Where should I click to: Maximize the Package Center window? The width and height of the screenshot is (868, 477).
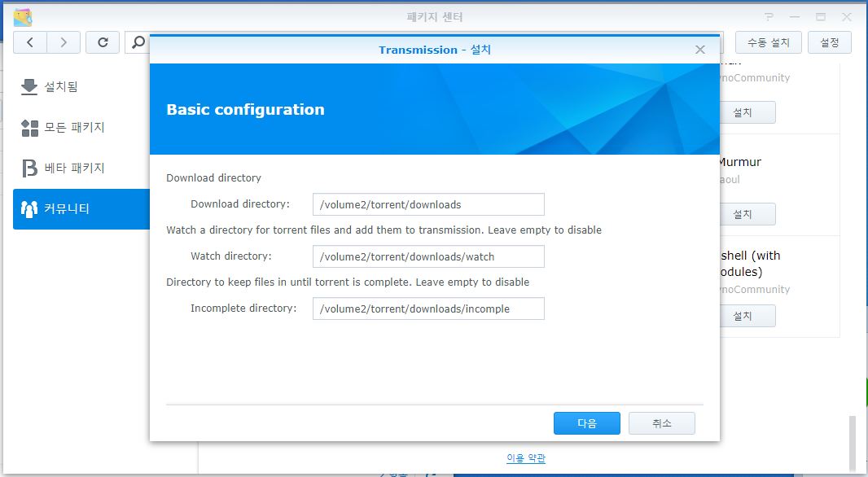point(821,17)
